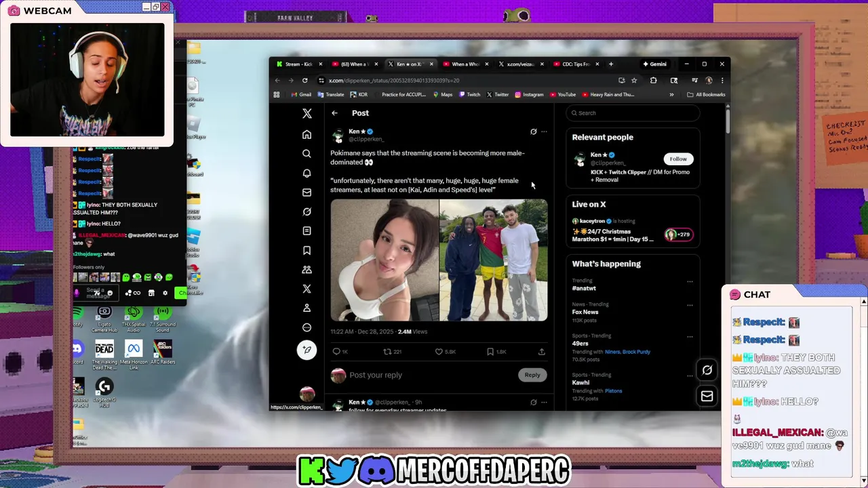Click the address bar URL

[x=394, y=81]
